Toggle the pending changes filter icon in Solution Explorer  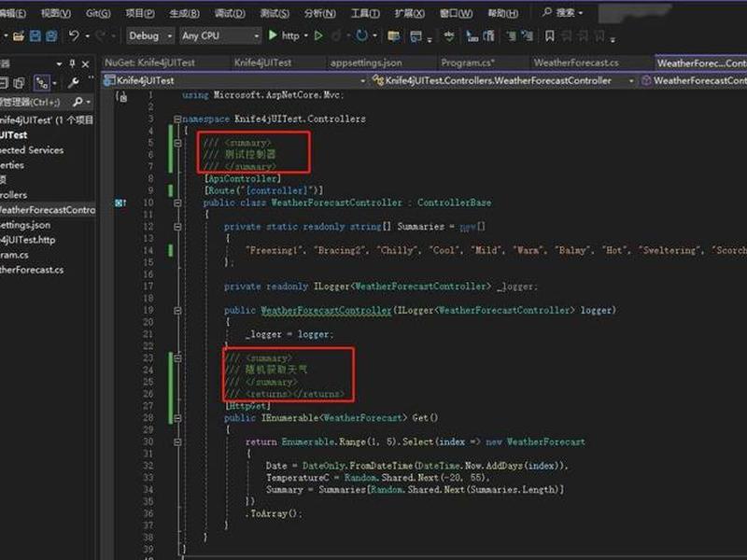pos(42,83)
